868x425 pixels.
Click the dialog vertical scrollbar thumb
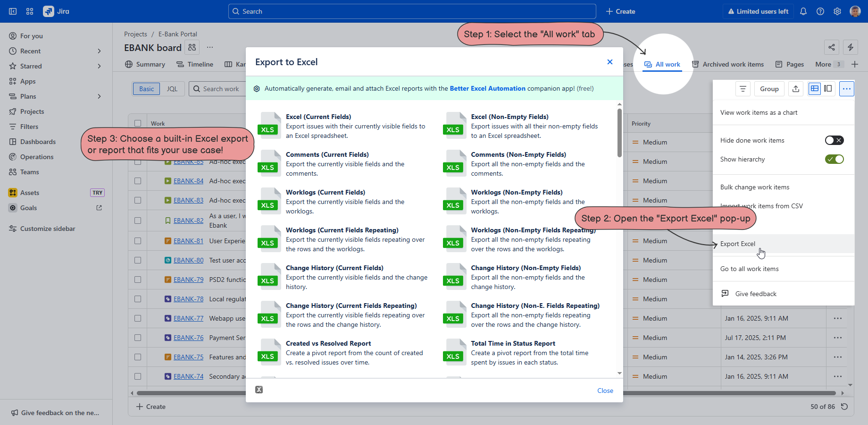click(x=619, y=133)
